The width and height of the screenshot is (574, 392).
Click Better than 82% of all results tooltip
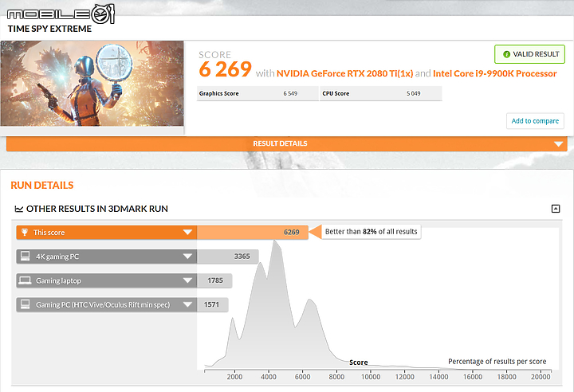pyautogui.click(x=372, y=232)
